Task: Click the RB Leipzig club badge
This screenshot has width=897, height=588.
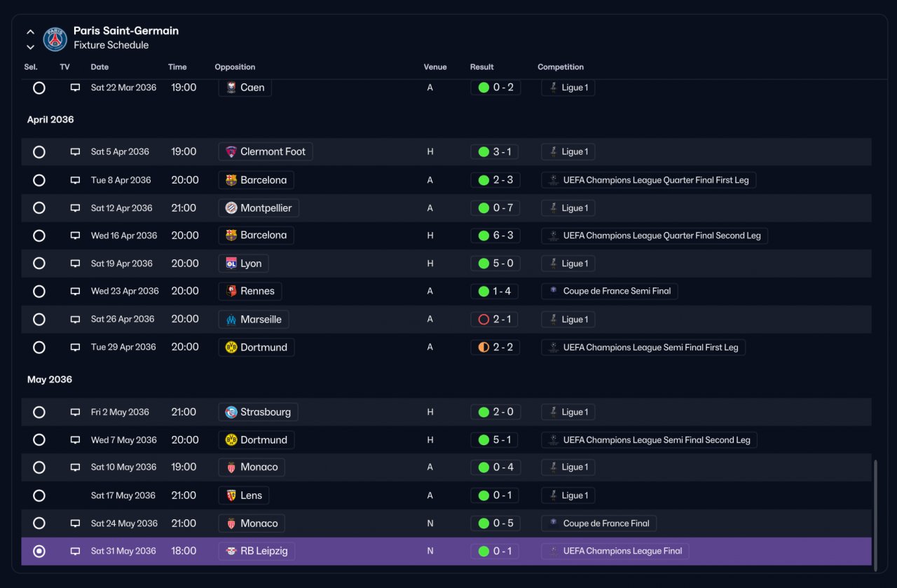Action: [231, 552]
